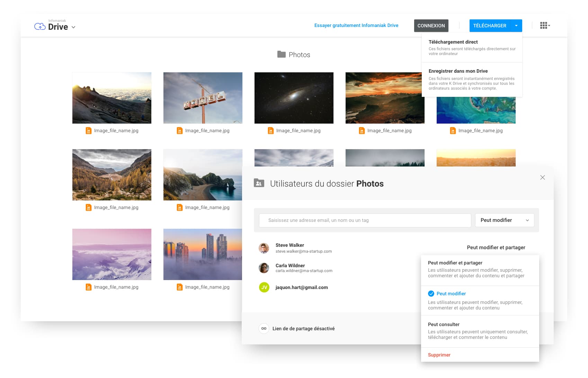The width and height of the screenshot is (588, 378).
Task: Click the share link chain icon
Action: pos(264,328)
